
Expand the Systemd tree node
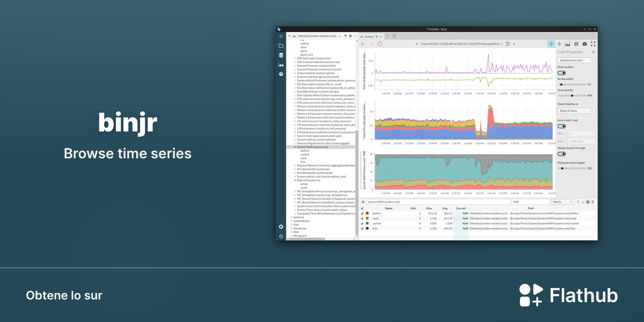[291, 217]
